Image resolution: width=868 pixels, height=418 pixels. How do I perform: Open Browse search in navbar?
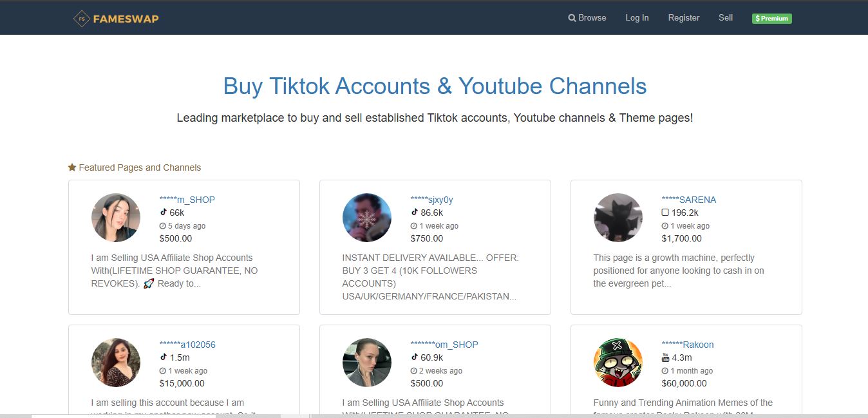tap(587, 18)
